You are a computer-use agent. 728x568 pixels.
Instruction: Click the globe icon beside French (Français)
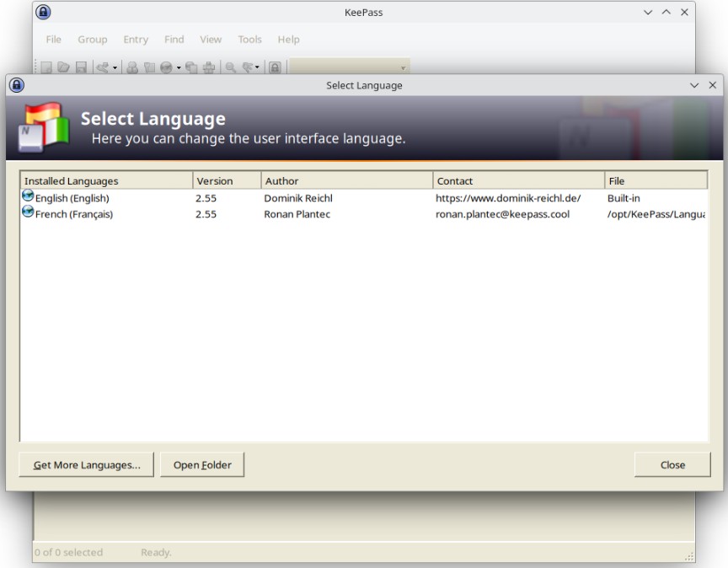point(28,212)
